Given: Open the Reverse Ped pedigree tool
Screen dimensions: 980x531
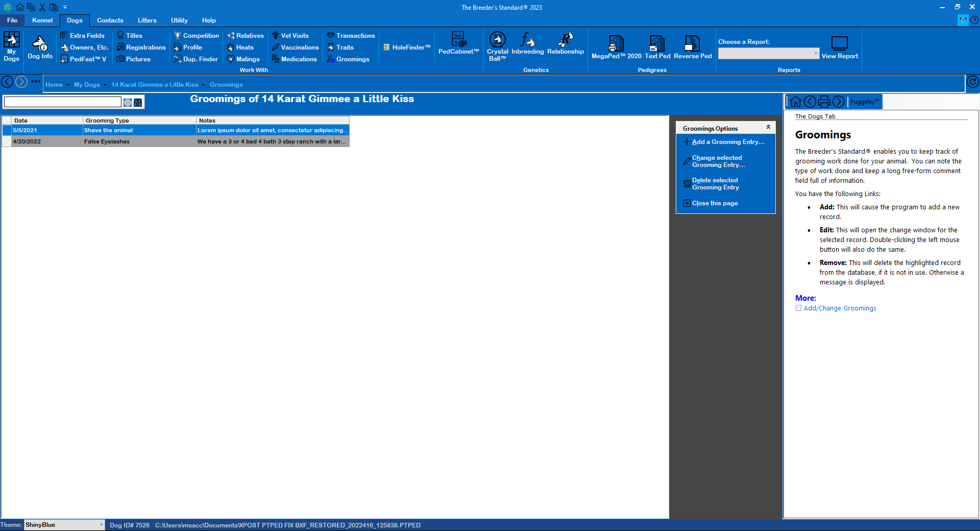Looking at the screenshot, I should [692, 46].
